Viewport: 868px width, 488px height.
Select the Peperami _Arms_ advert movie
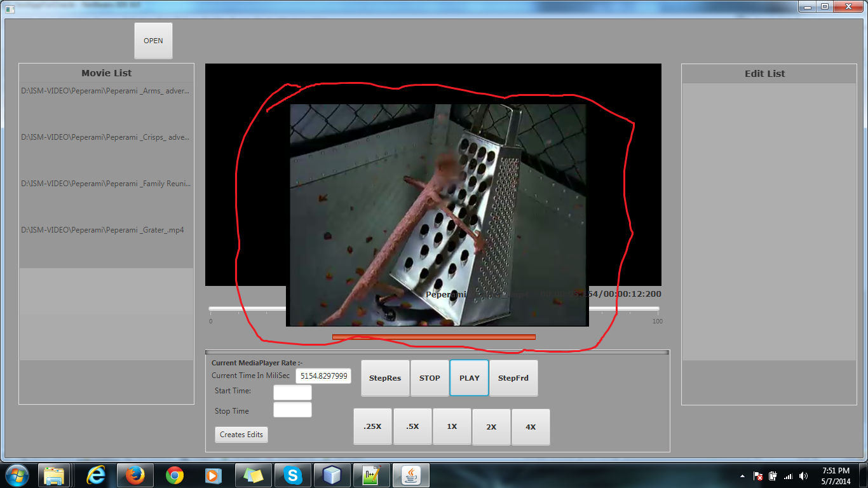[x=105, y=91]
